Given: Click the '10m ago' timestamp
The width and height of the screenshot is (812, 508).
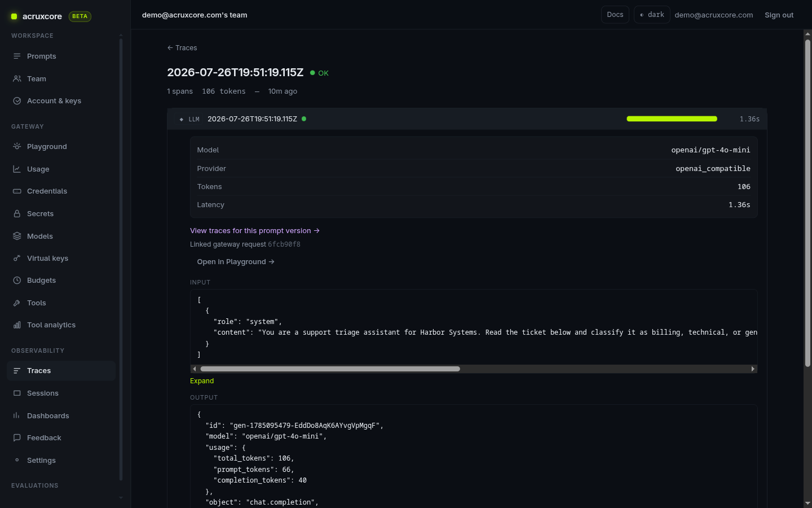Looking at the screenshot, I should [x=283, y=91].
